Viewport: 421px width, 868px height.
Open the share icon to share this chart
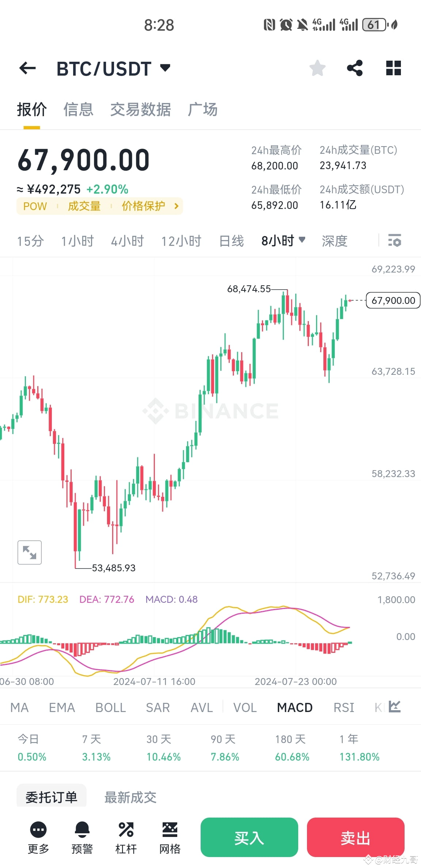(x=354, y=68)
